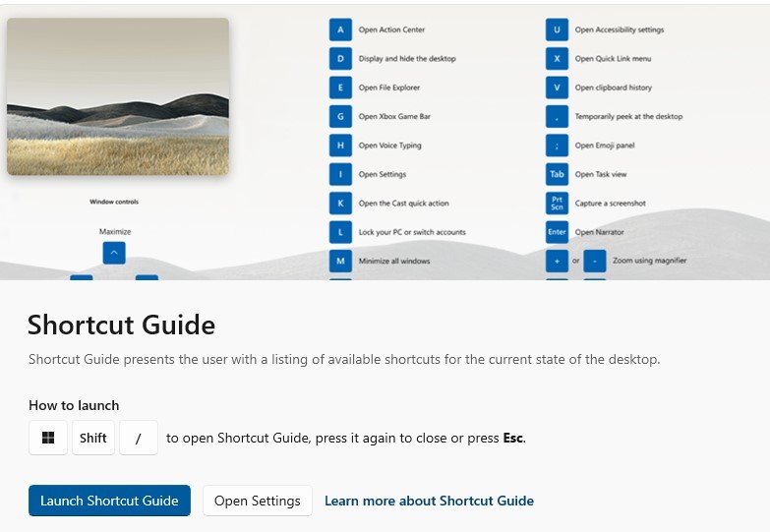Image resolution: width=770 pixels, height=532 pixels.
Task: Select the E key File Explorer icon
Action: pos(340,88)
